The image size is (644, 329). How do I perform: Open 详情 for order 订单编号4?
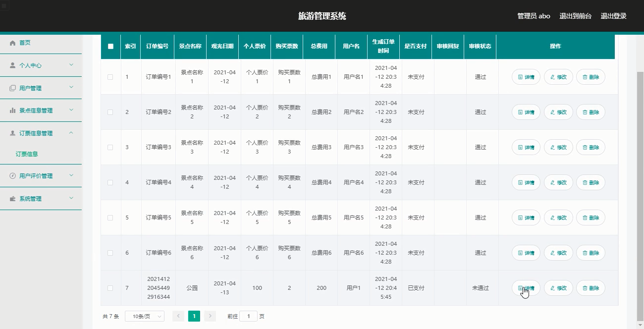click(526, 182)
